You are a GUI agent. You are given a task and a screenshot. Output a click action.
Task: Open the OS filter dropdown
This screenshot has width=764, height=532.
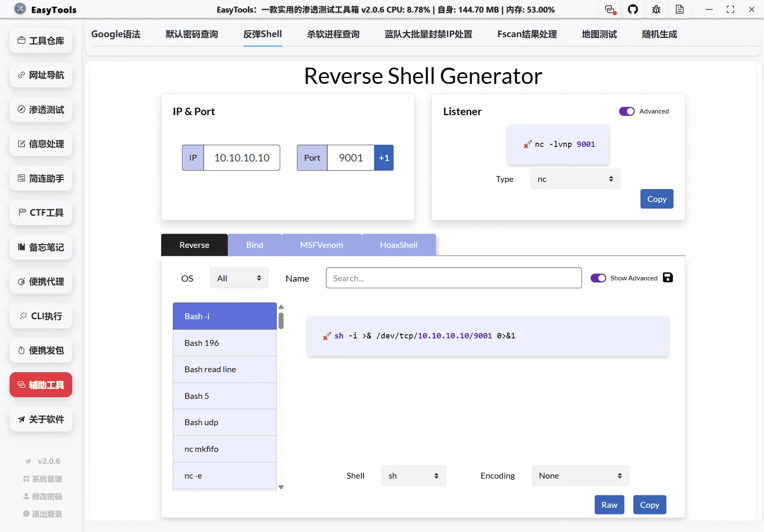[x=238, y=278]
